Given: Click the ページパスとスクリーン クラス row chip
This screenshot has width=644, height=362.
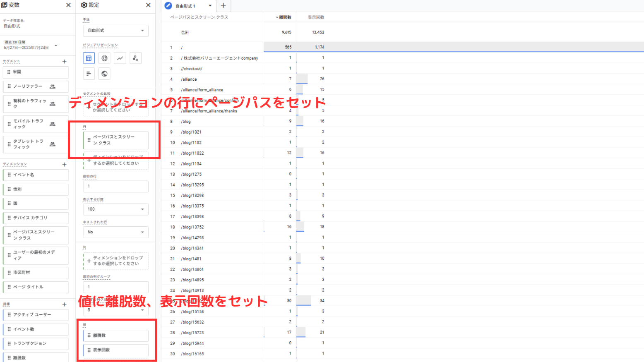Looking at the screenshot, I should 116,140.
